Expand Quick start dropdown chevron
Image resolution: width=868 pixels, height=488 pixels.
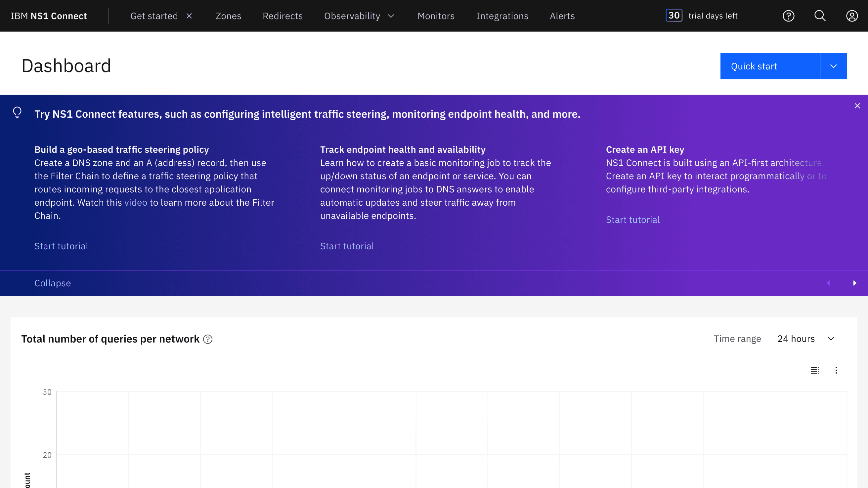(x=833, y=66)
